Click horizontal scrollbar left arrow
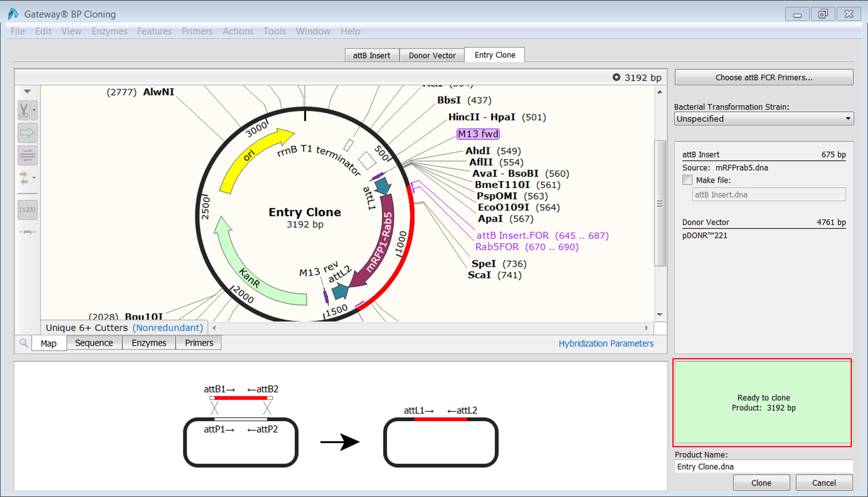868x497 pixels. (215, 328)
